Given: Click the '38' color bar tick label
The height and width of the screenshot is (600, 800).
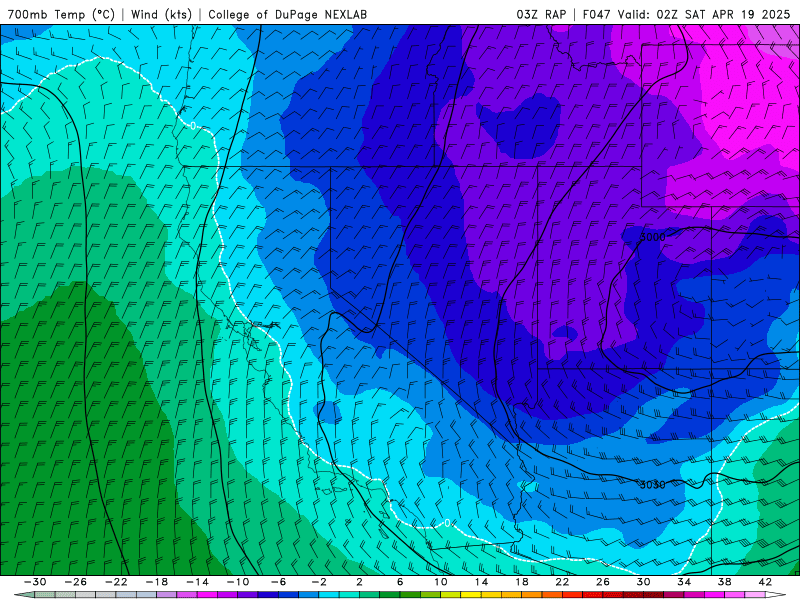Looking at the screenshot, I should pos(724,582).
